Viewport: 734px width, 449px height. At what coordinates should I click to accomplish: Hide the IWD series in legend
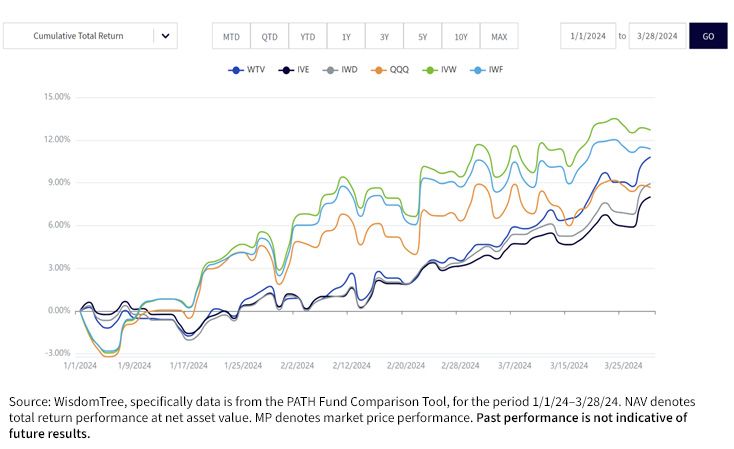pyautogui.click(x=340, y=70)
